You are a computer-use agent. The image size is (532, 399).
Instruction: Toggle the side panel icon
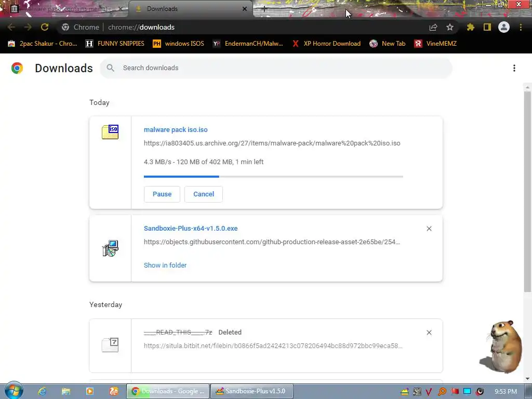pyautogui.click(x=487, y=27)
